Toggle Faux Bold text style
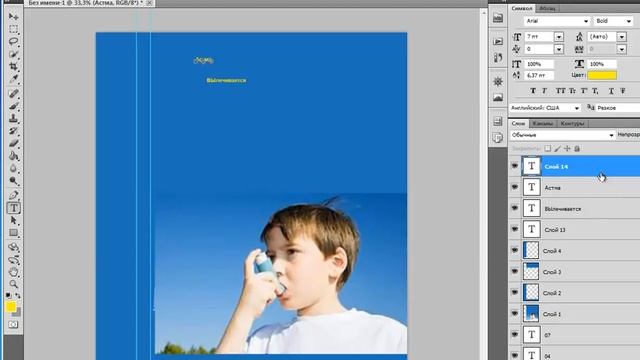Screen dimensions: 640x360 click(533, 91)
